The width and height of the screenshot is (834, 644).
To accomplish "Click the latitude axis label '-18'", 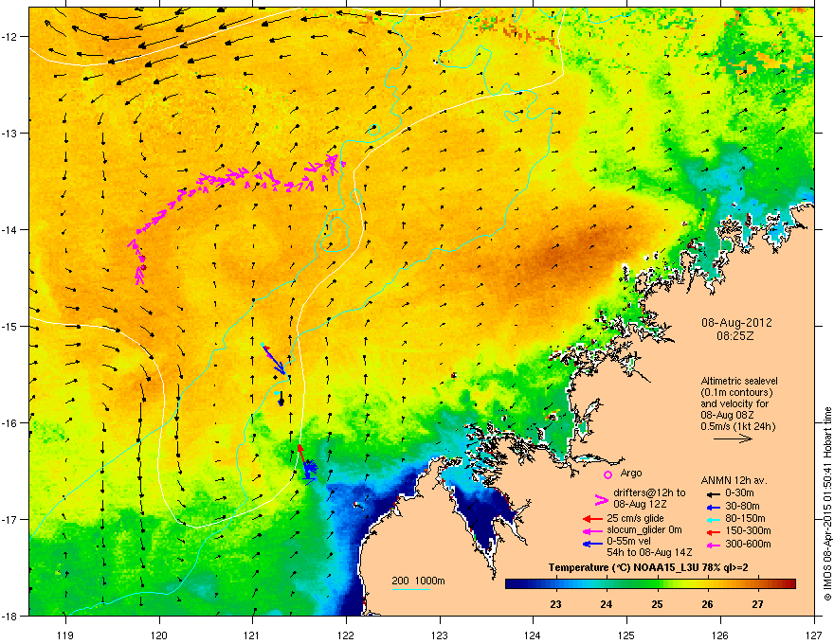I will (10, 616).
